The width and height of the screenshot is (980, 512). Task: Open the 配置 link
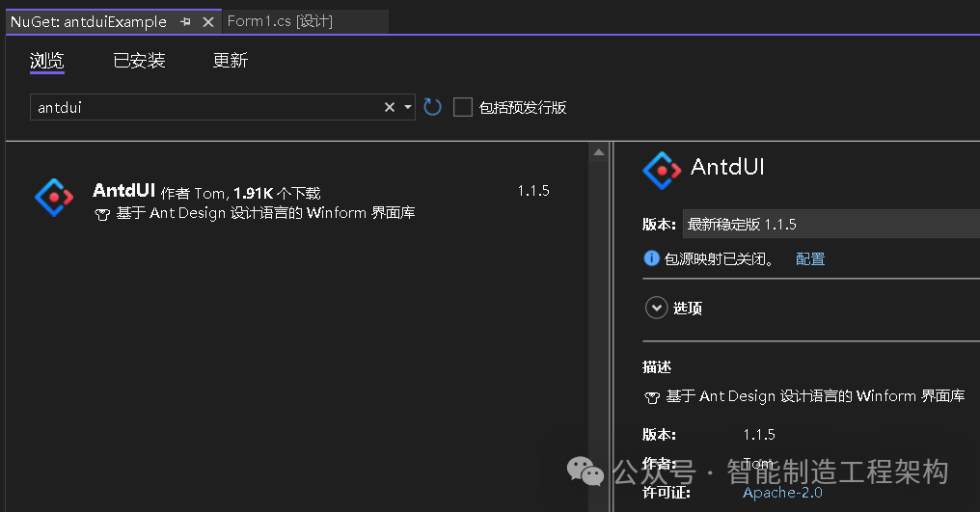point(810,258)
